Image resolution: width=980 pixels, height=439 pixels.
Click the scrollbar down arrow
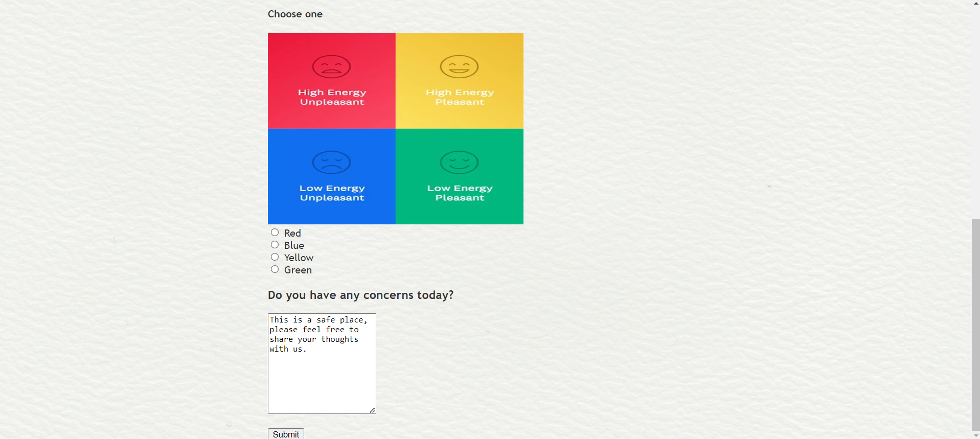click(976, 435)
